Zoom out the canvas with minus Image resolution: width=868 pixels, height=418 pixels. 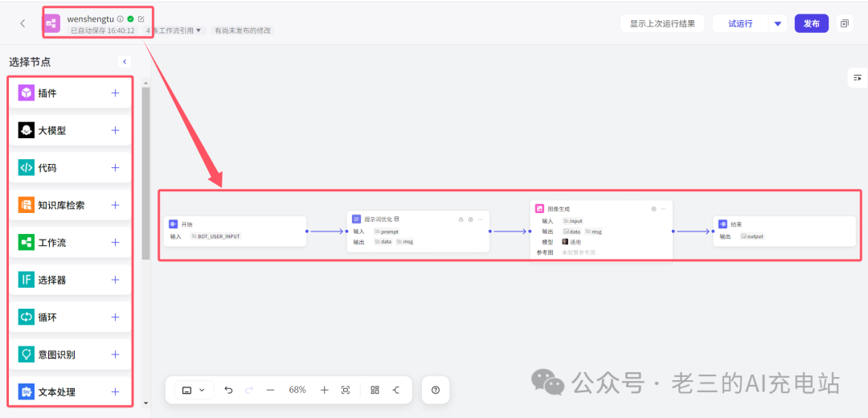270,390
